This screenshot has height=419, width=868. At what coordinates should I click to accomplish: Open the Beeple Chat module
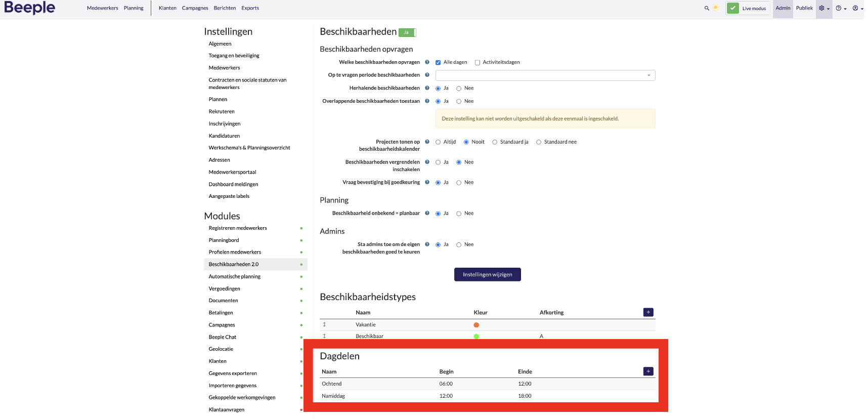tap(223, 337)
